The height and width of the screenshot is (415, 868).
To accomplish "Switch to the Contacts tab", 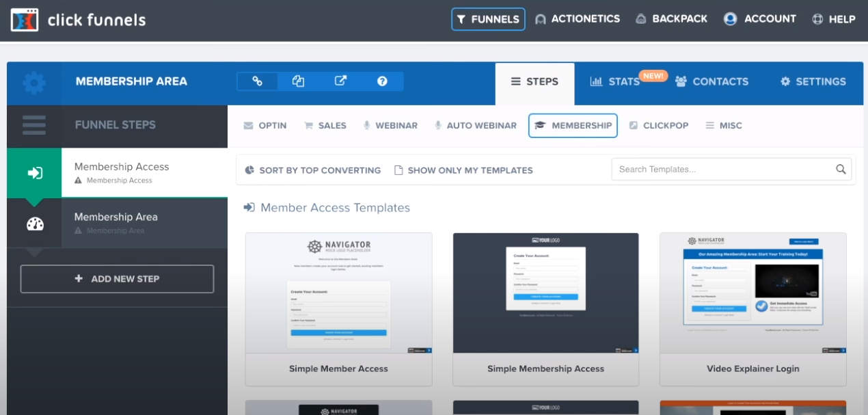I will tap(711, 82).
